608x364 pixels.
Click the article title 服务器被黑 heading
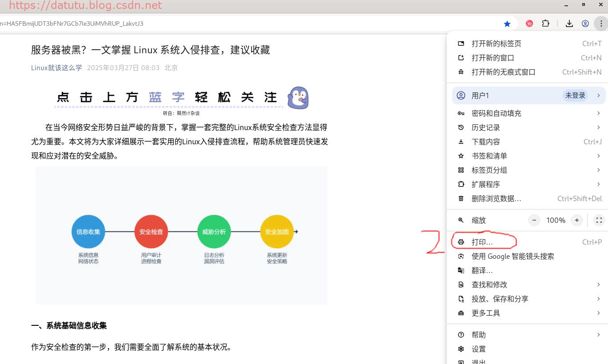[x=151, y=50]
